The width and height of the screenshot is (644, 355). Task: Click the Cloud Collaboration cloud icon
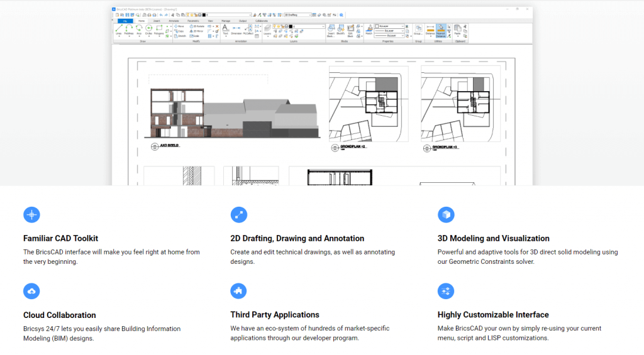[31, 291]
